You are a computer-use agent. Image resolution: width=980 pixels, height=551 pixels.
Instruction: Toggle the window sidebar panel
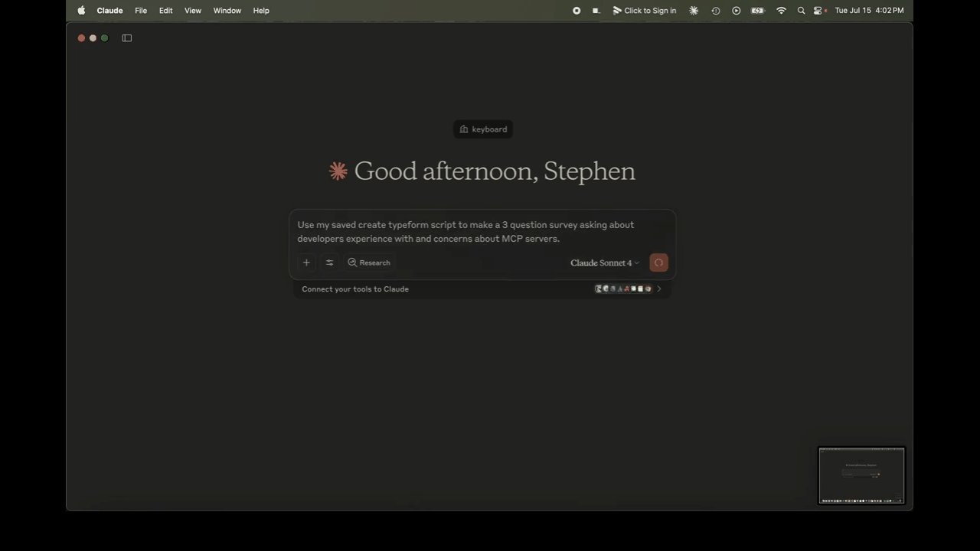point(127,37)
